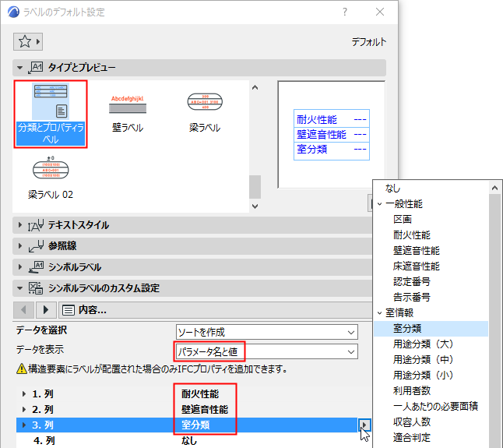Choose 用途分類（中） in the popup
This screenshot has height=448, width=503.
point(423,359)
